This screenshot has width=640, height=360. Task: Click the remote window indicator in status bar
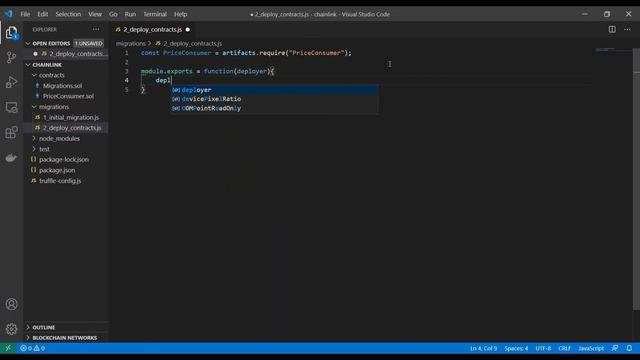coord(8,348)
